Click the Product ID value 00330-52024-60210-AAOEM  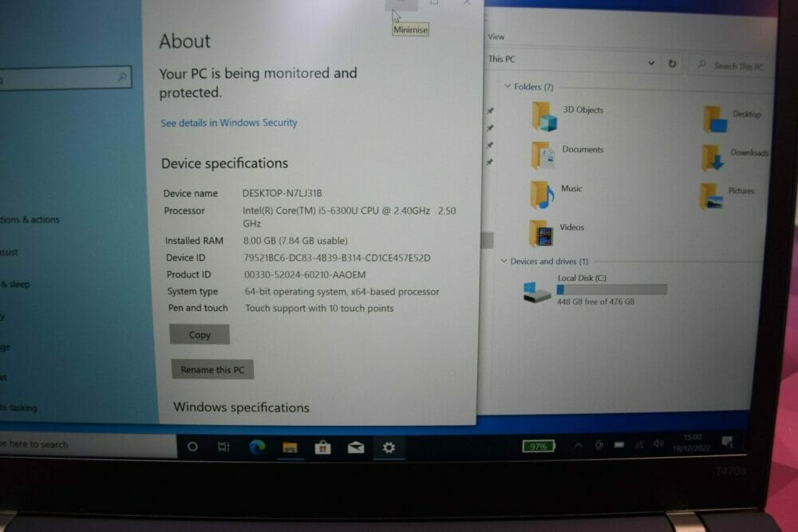coord(305,274)
